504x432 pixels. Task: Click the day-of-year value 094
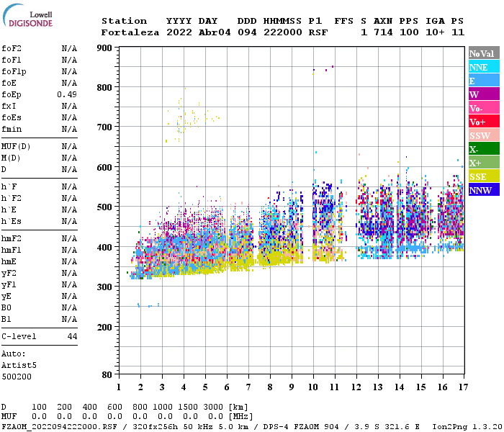(247, 32)
